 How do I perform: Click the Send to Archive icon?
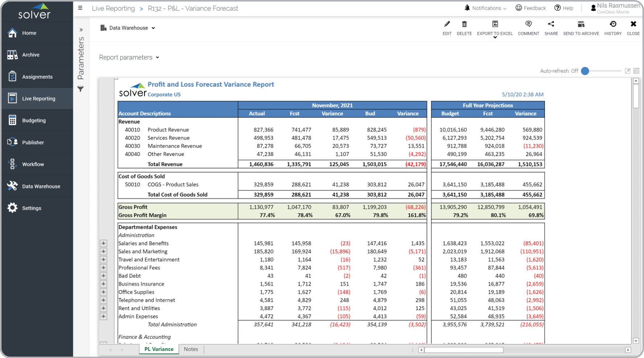coord(581,24)
